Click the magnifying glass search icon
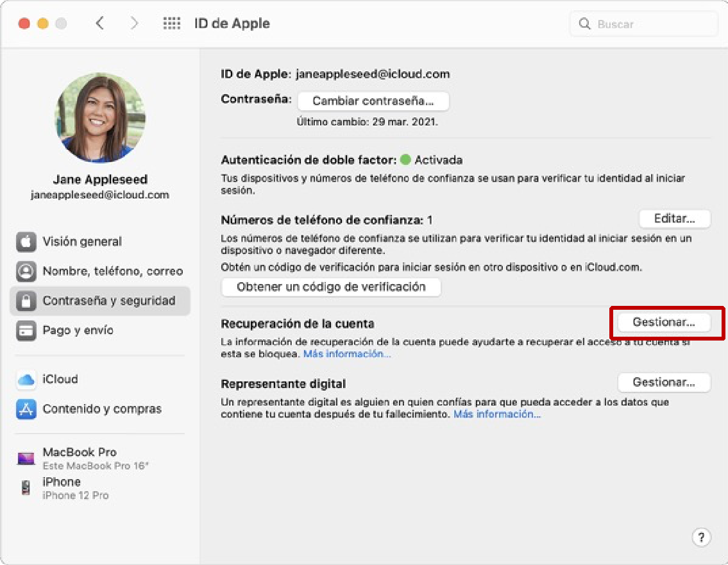Screen dimensions: 728x565 (x=584, y=24)
